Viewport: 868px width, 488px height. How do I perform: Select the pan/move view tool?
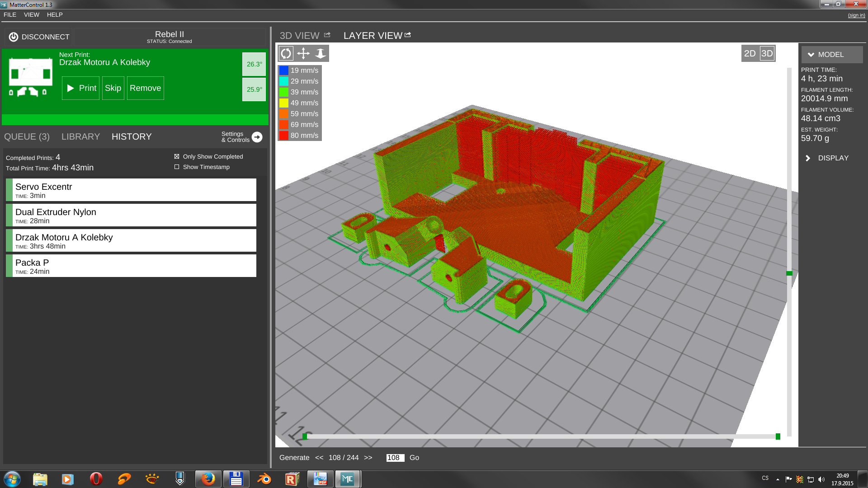click(x=303, y=53)
